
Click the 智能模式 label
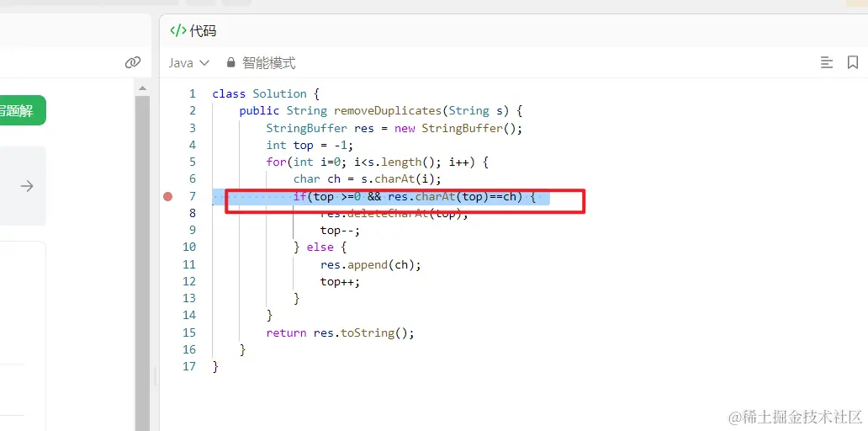[x=269, y=63]
